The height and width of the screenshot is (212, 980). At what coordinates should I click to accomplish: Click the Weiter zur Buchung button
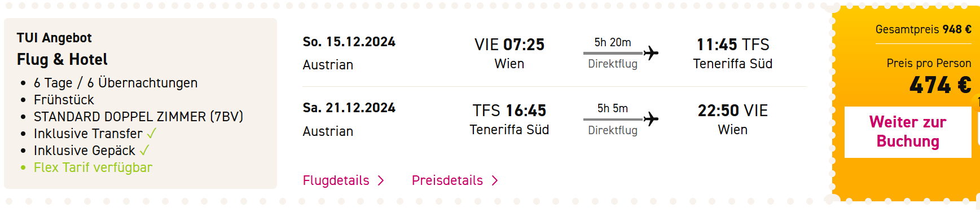(908, 132)
